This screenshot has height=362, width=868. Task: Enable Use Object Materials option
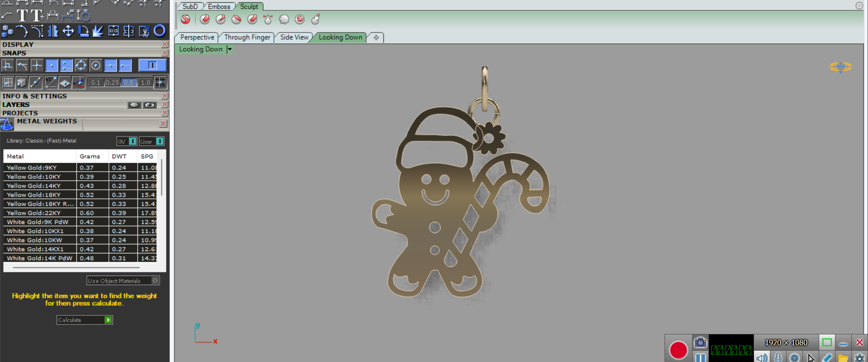click(155, 281)
